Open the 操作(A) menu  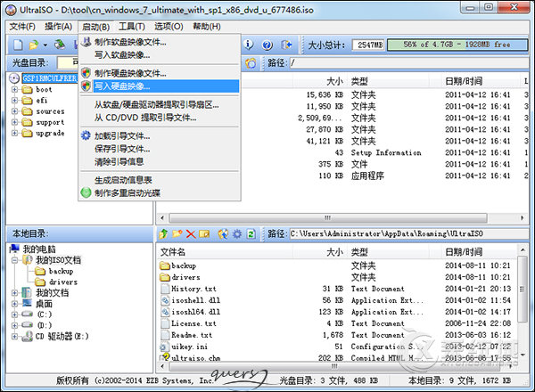58,27
